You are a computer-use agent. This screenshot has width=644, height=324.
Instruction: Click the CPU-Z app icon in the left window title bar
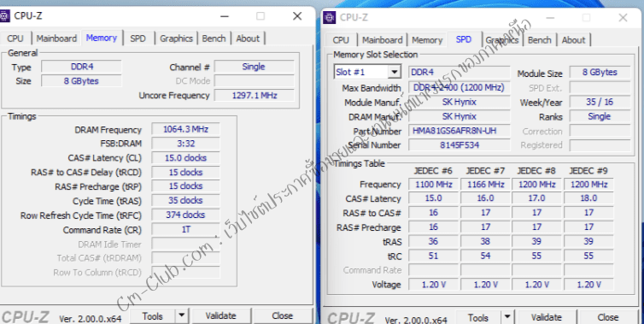point(4,16)
